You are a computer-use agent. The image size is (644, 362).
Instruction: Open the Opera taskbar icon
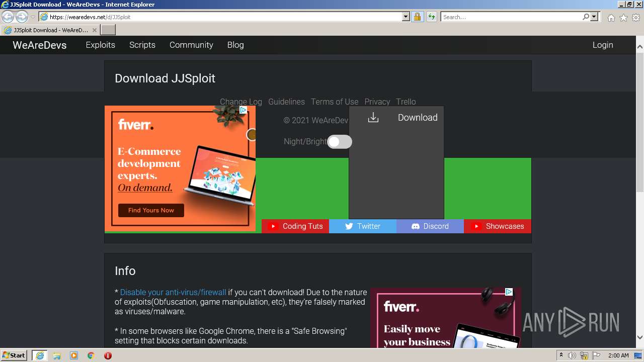pos(108,355)
